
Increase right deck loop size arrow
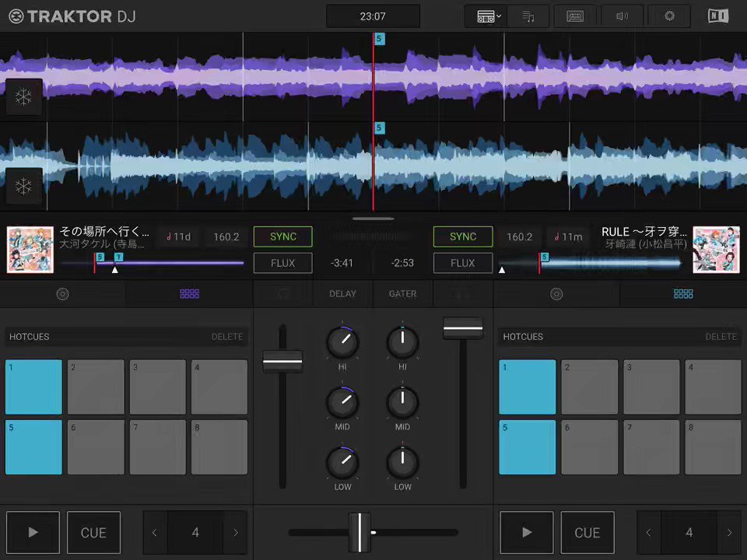[729, 532]
